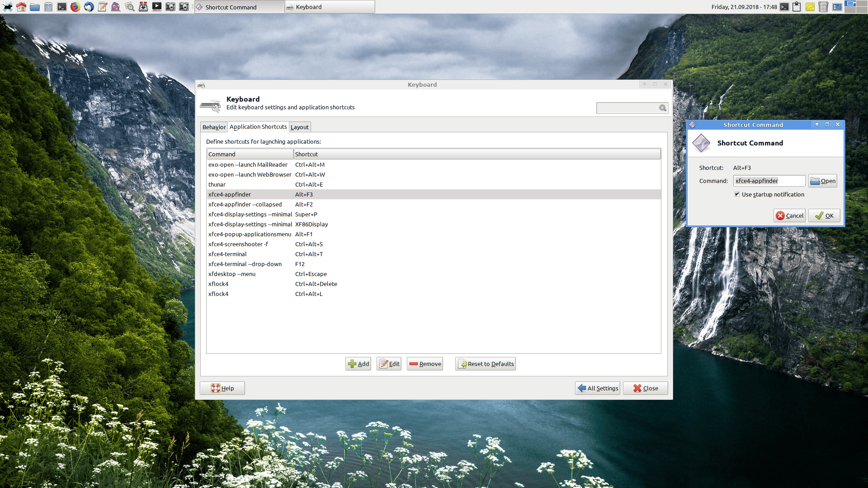
Task: Click the Remove shortcut button
Action: click(x=425, y=364)
